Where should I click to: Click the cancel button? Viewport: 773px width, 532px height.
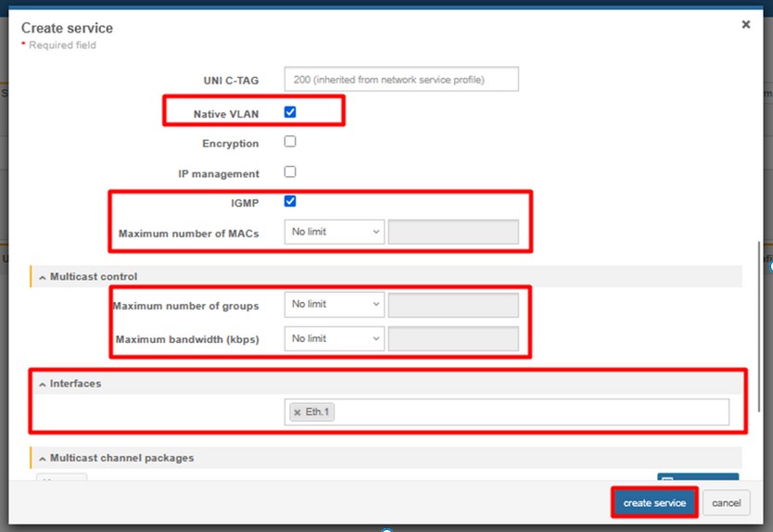[x=726, y=503]
